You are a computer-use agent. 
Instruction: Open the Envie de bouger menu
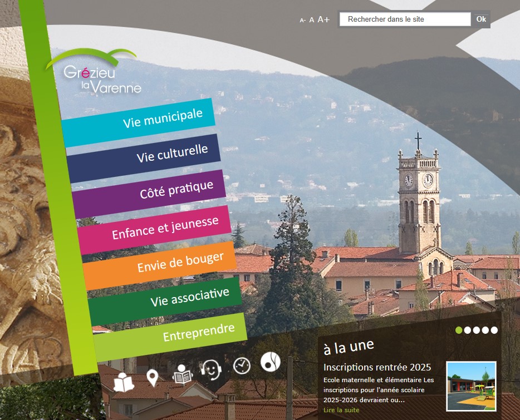(160, 265)
